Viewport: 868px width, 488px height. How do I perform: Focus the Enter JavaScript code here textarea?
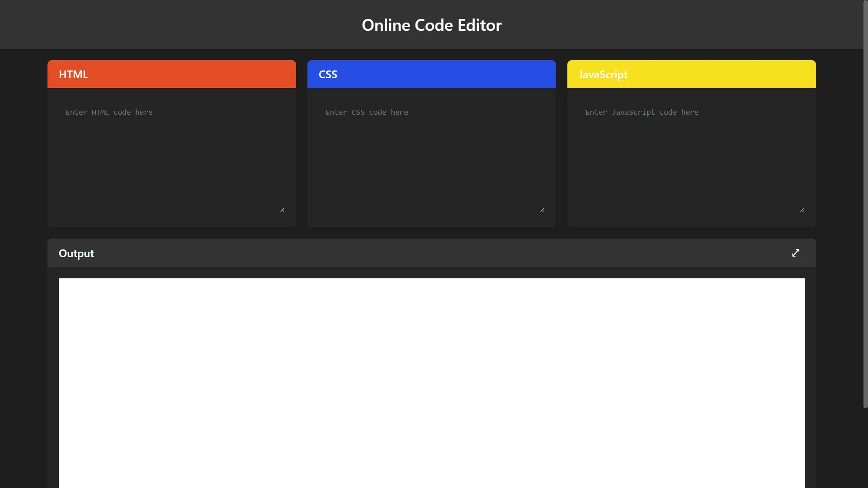point(692,157)
